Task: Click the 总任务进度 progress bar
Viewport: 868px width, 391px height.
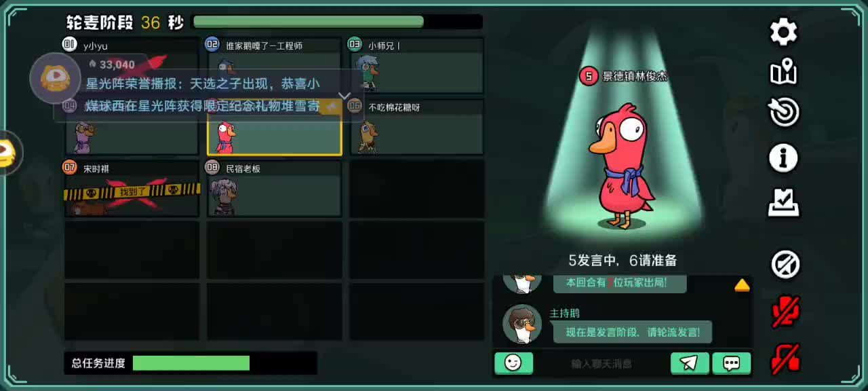Action: tap(191, 363)
